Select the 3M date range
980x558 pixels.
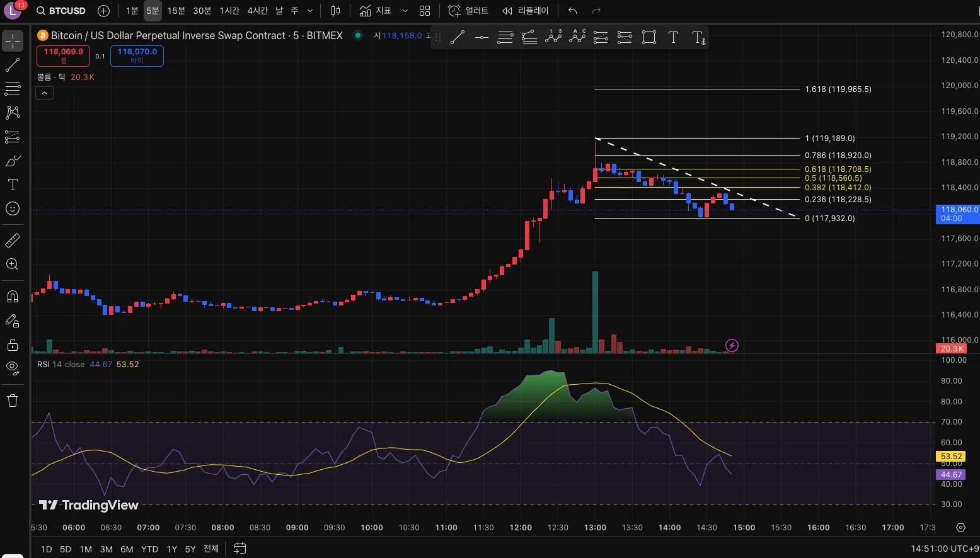[x=106, y=549]
